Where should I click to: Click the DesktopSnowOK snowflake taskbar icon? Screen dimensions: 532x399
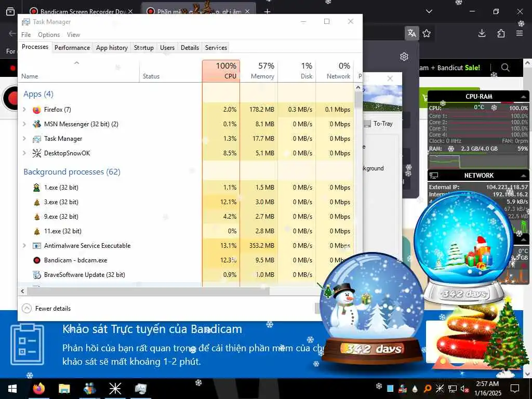115,389
